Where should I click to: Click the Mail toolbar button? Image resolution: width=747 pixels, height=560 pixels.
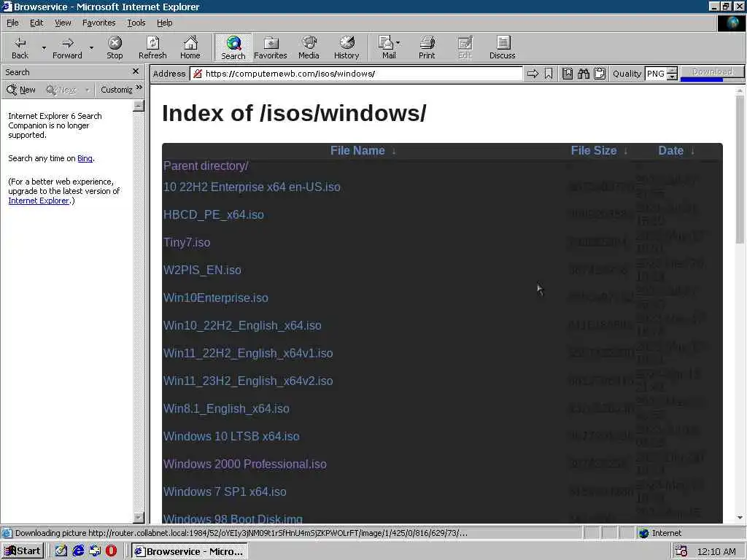click(x=388, y=47)
